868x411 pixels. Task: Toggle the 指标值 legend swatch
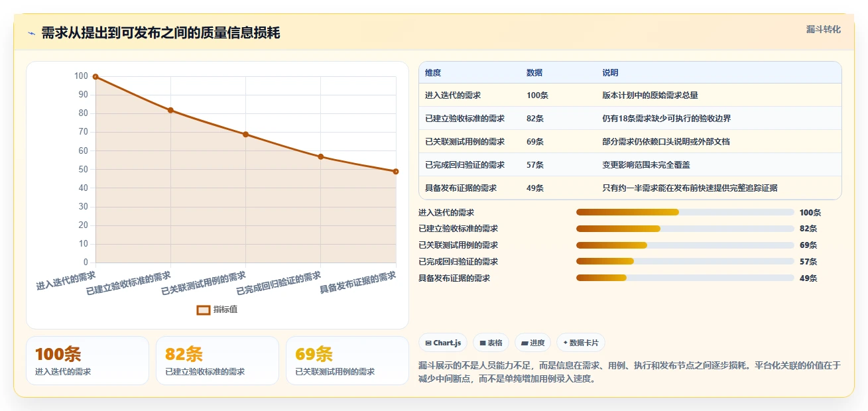click(204, 310)
